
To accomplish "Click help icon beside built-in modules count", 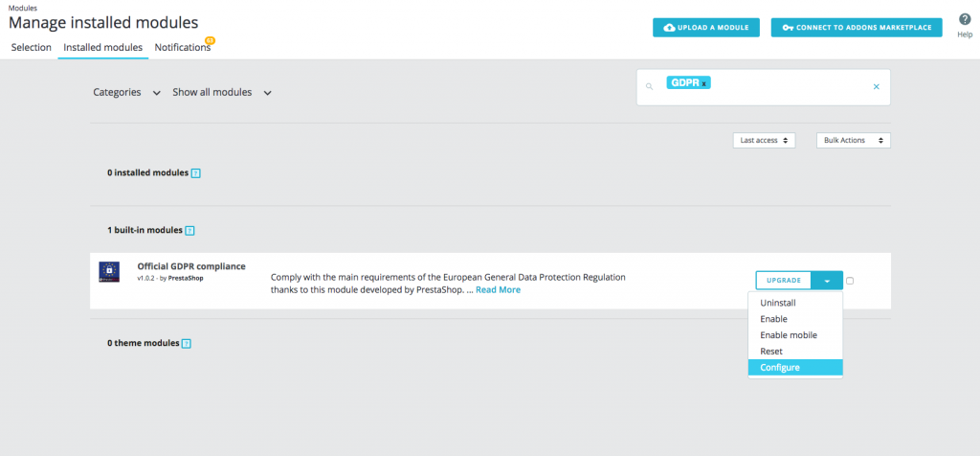I will tap(189, 231).
